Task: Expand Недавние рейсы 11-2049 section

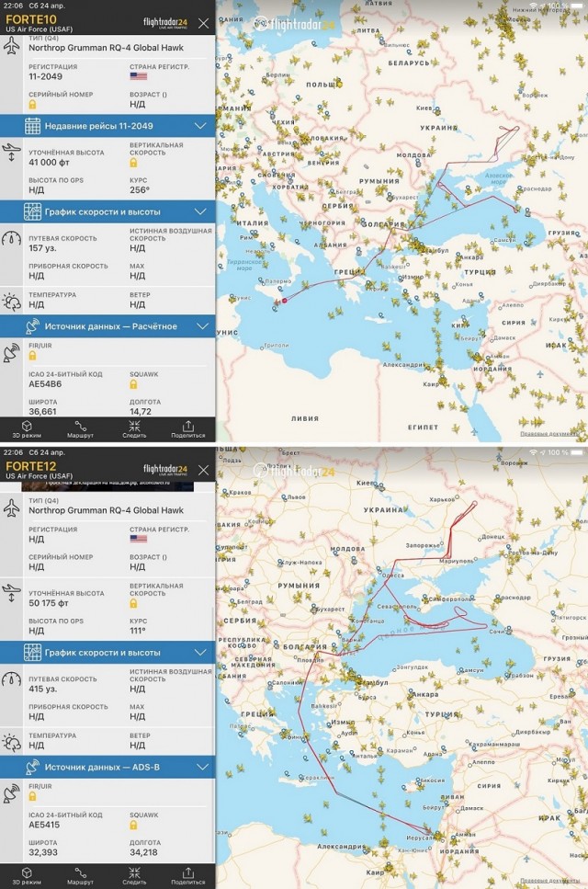Action: click(x=107, y=126)
